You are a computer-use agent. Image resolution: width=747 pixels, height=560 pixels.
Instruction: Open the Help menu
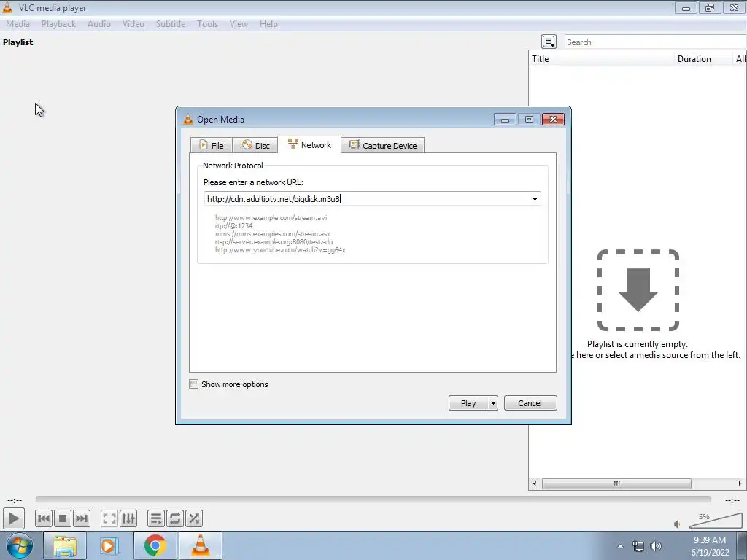pos(268,24)
